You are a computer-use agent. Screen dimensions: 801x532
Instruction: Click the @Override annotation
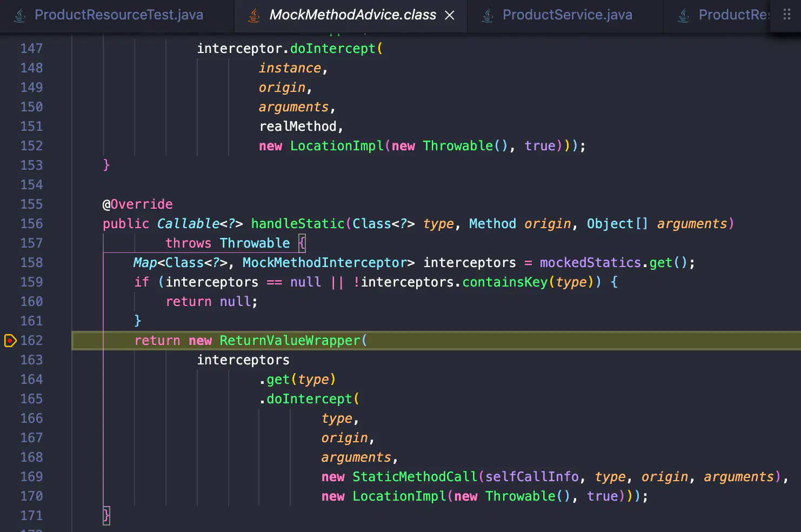(138, 204)
